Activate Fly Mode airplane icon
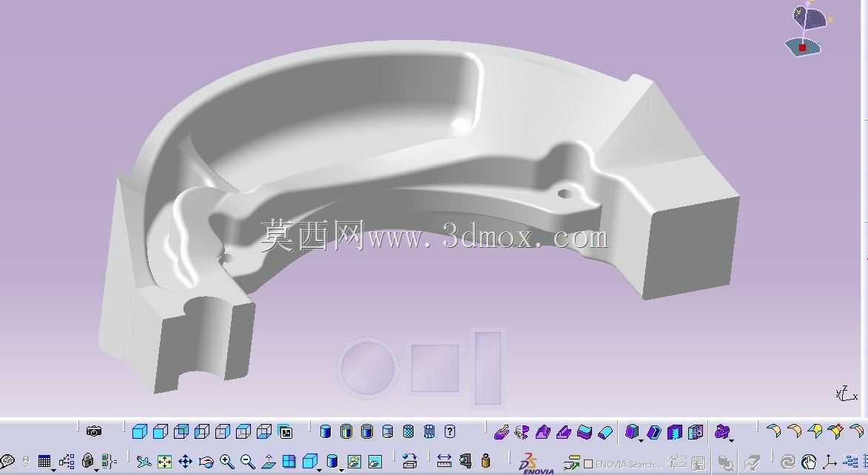 tap(144, 461)
